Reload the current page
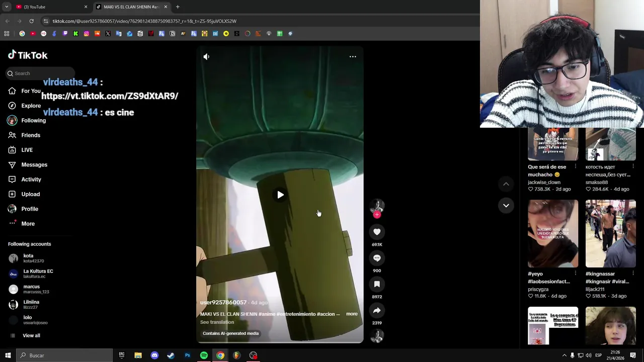 point(31,21)
